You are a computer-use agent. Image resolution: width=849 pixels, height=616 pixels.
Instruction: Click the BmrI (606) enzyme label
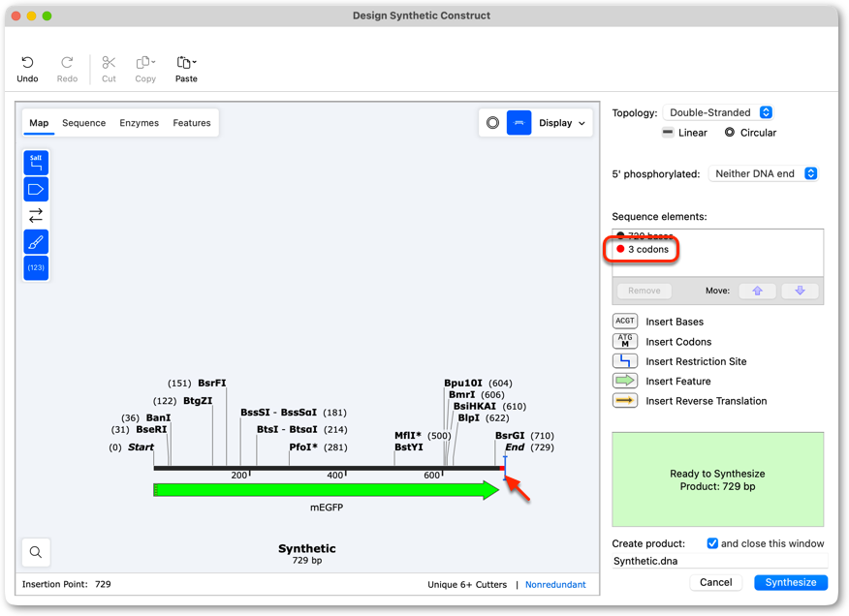476,395
